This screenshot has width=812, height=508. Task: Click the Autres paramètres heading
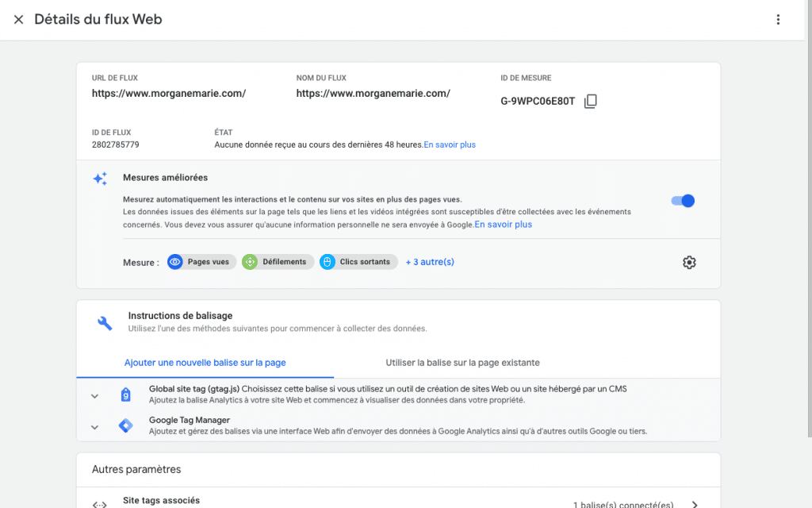pyautogui.click(x=136, y=469)
